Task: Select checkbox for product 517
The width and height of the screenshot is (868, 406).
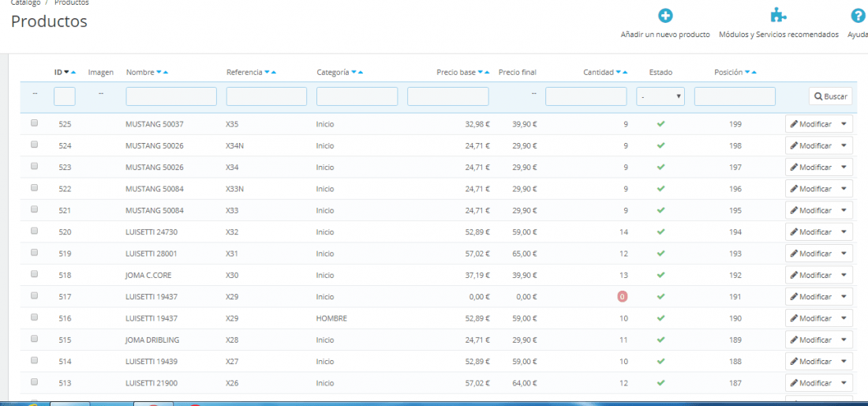Action: pos(34,295)
